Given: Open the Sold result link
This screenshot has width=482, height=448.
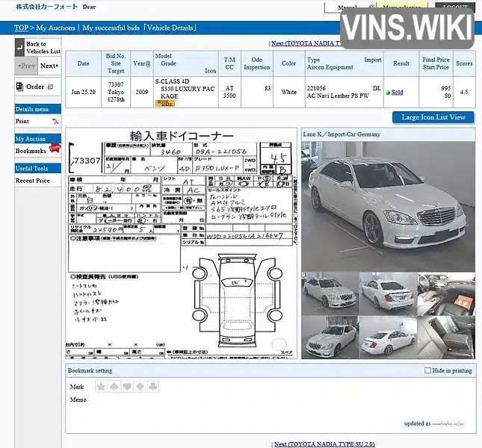Looking at the screenshot, I should (x=397, y=92).
